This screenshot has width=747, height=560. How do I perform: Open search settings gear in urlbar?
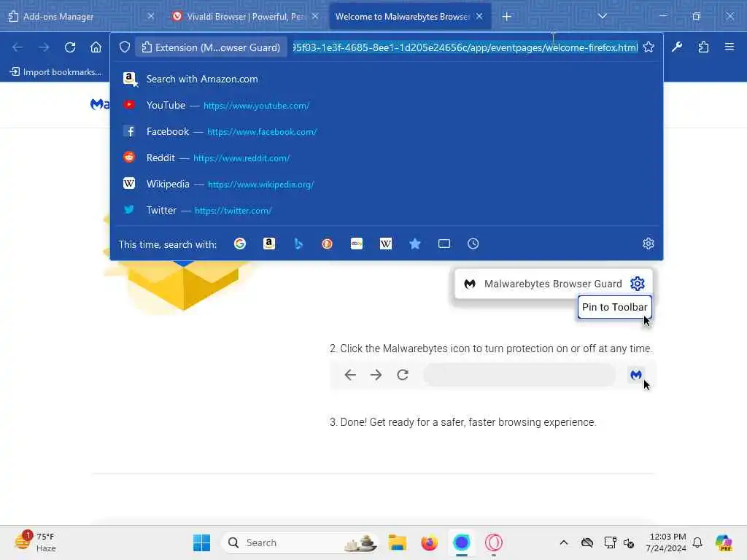tap(649, 244)
